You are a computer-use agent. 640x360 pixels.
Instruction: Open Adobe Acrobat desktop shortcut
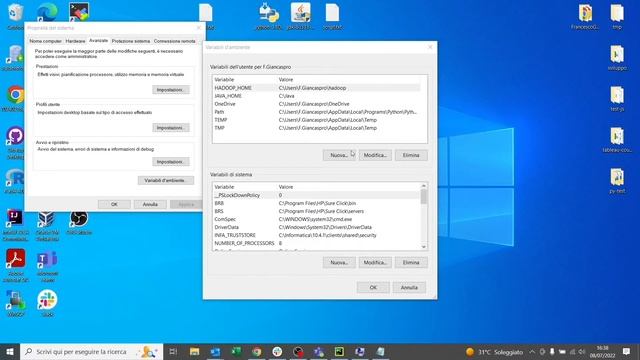[15, 265]
